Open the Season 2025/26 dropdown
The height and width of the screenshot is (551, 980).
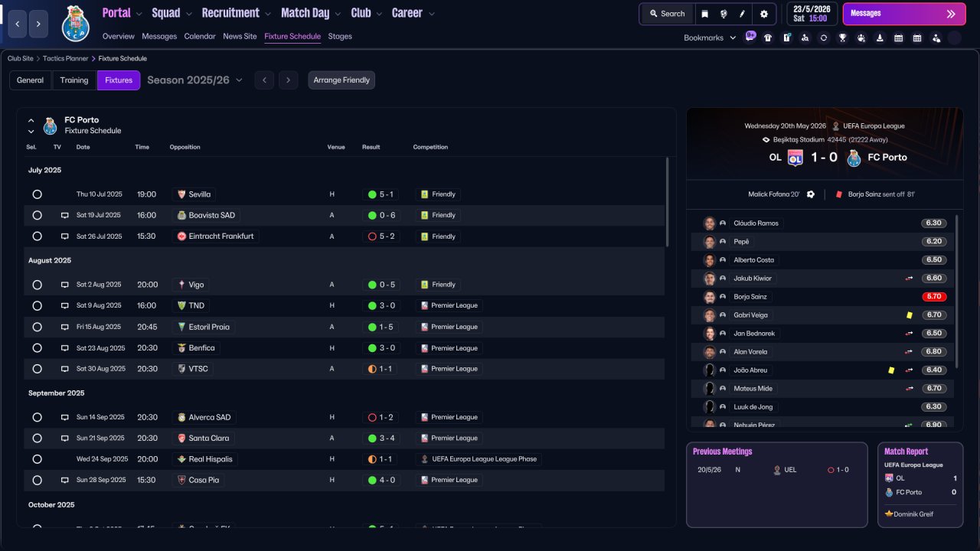point(194,80)
